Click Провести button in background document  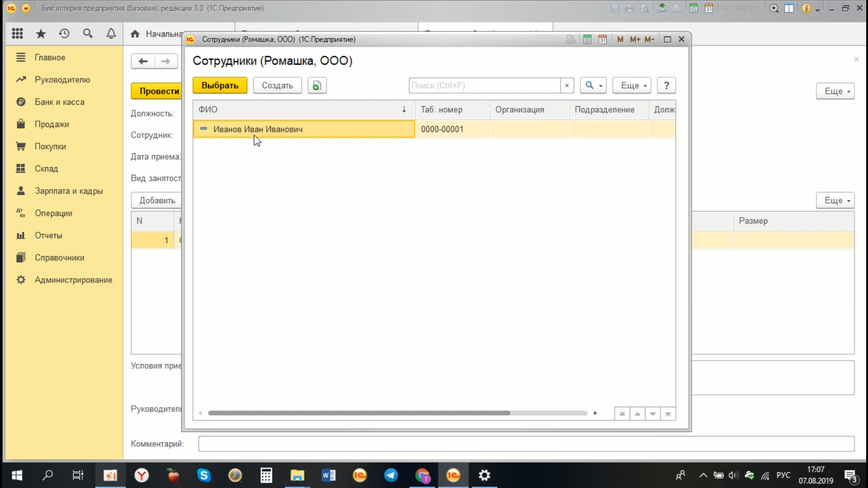(156, 91)
